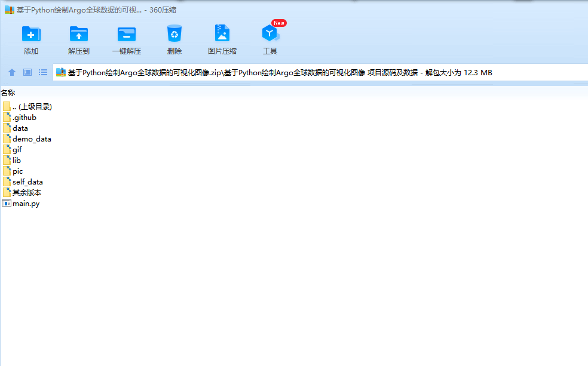
Task: Click the 解压到 (Extract to) icon
Action: (x=79, y=35)
